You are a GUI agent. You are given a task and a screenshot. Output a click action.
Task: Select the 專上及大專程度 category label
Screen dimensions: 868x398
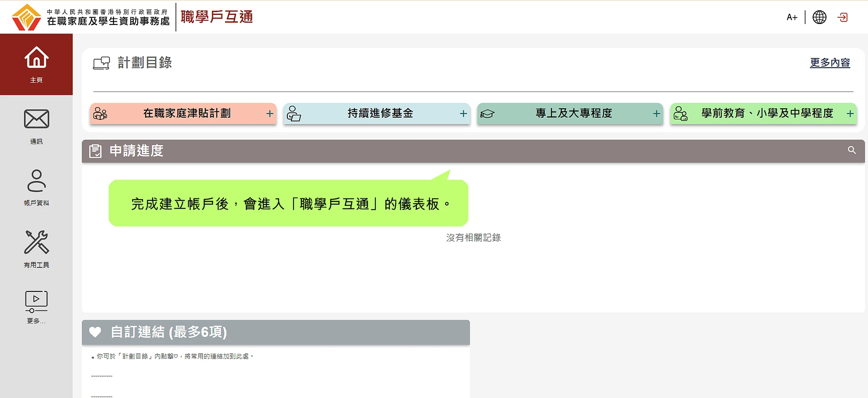tap(574, 113)
